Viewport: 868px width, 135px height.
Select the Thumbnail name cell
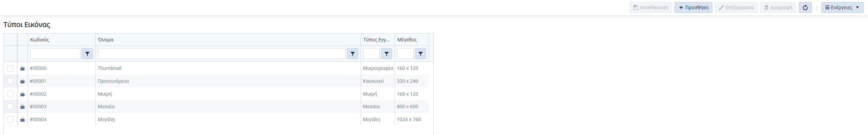click(x=228, y=68)
